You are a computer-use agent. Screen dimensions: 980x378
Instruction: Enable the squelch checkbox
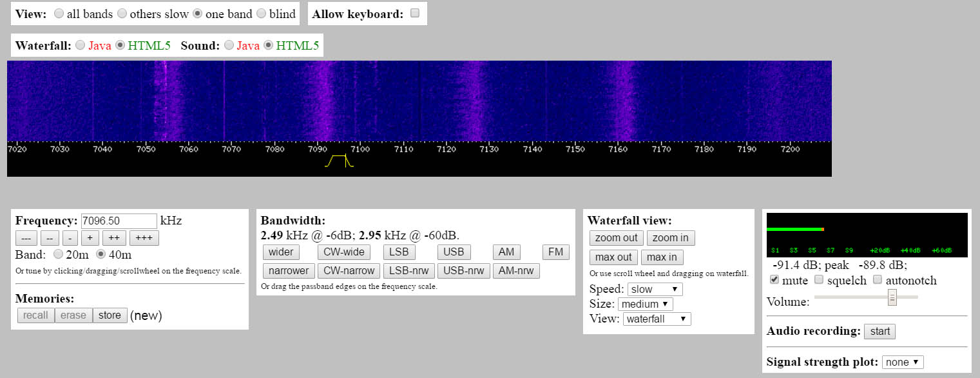(819, 280)
